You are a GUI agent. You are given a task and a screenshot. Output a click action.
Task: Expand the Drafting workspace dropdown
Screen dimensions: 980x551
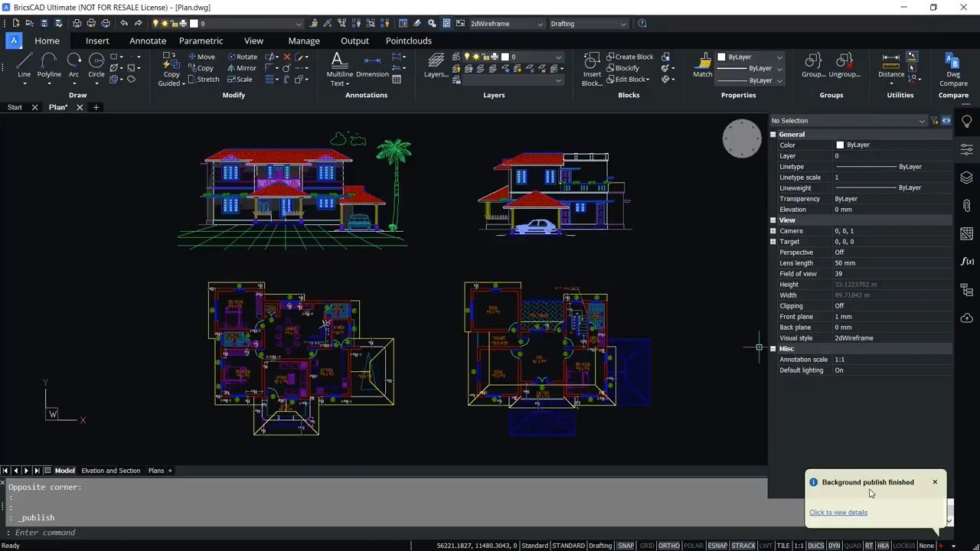tap(588, 24)
